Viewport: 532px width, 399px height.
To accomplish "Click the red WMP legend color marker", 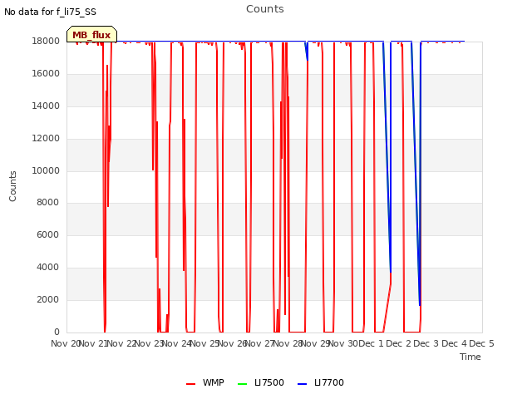I will pos(190,384).
